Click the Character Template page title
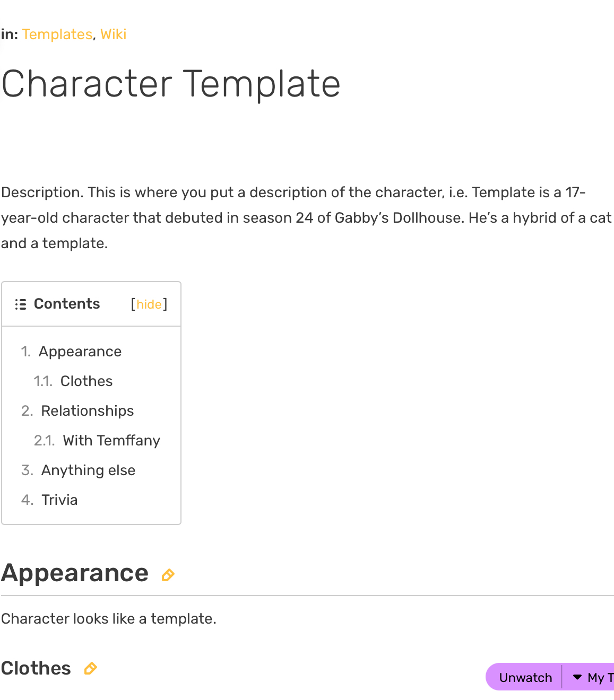Screen dimensions: 614x700 pos(171,84)
